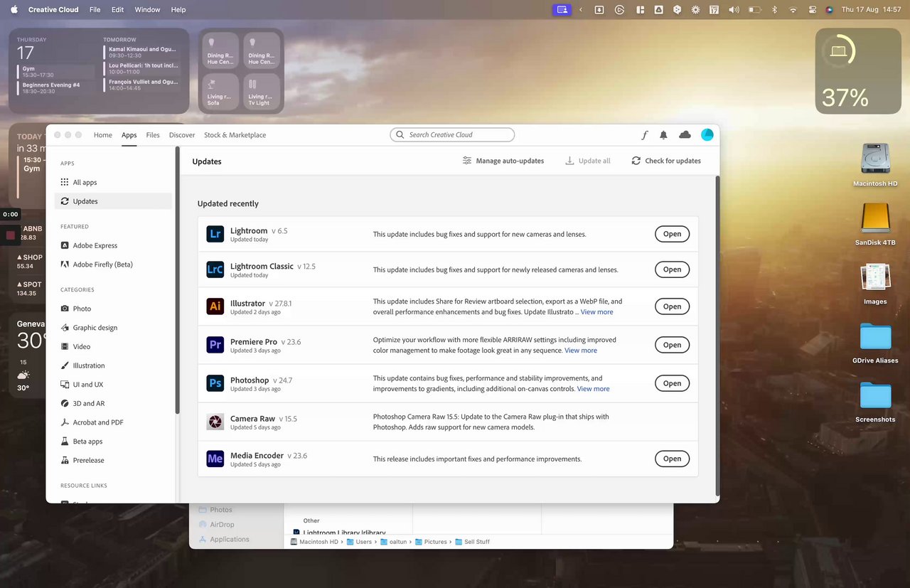Open Lightroom v 6.5 with its Open button
The image size is (910, 588).
[672, 234]
